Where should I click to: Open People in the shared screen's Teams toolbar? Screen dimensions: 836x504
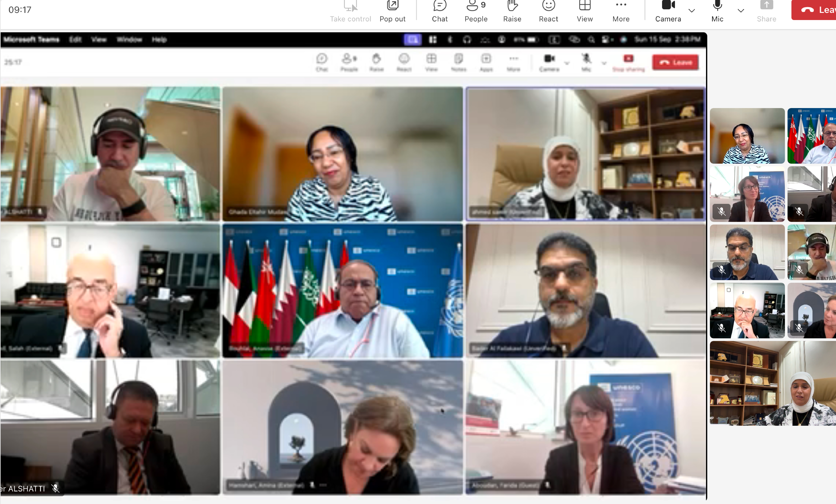pos(349,62)
